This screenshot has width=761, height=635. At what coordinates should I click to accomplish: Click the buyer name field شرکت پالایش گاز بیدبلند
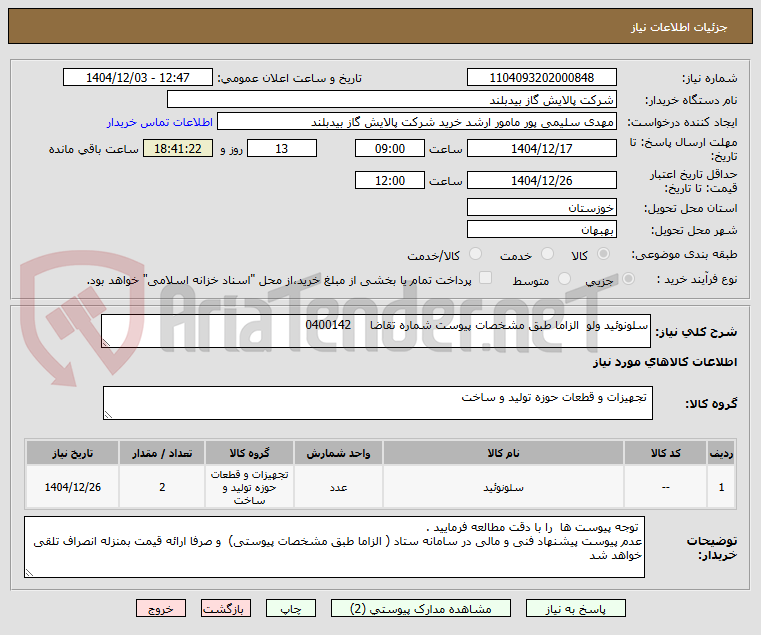392,100
